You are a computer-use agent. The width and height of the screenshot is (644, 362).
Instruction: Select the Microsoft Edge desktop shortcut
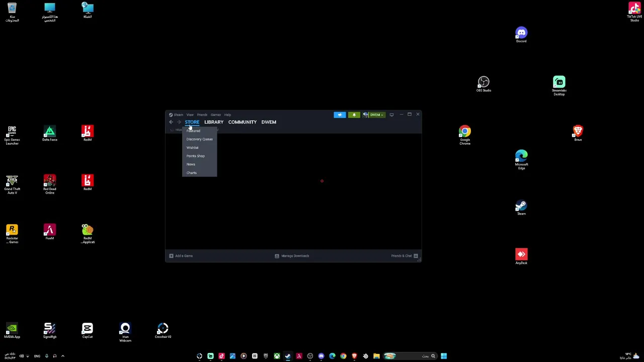pyautogui.click(x=521, y=160)
